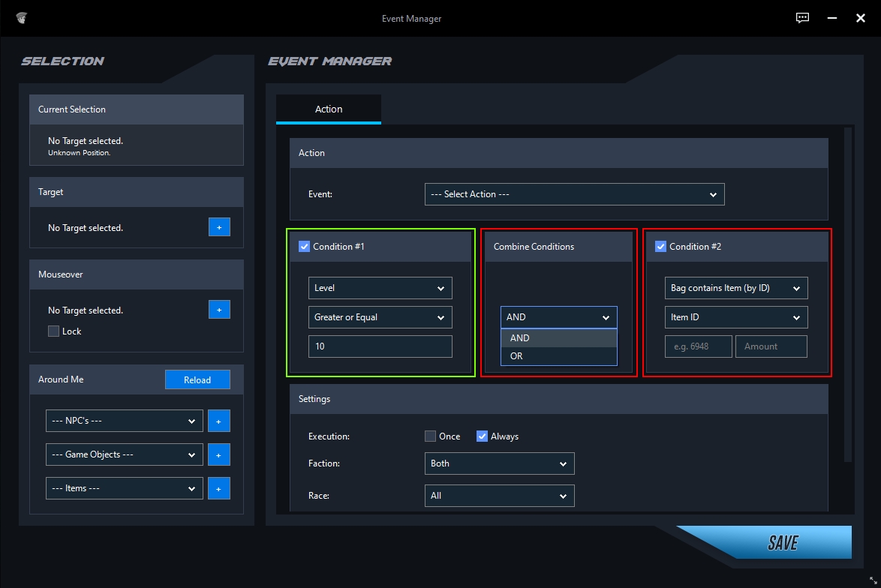The width and height of the screenshot is (881, 588).
Task: Add selected NPC with plus button
Action: [x=219, y=421]
